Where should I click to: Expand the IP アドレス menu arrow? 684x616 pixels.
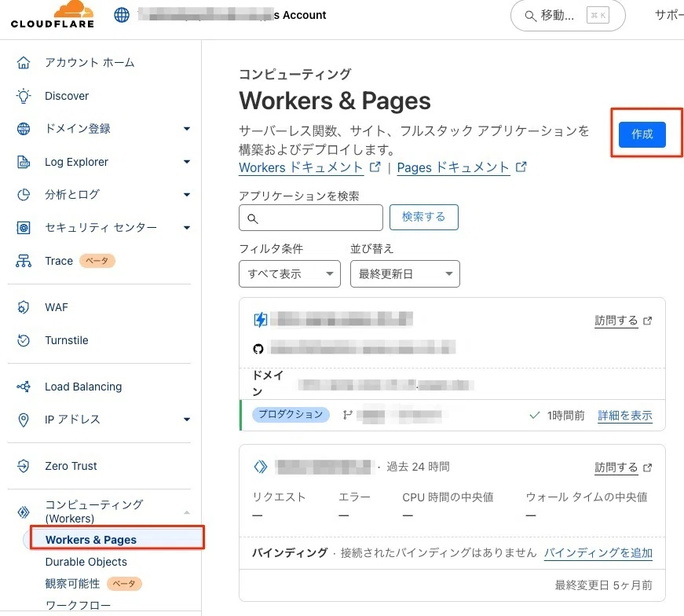[x=187, y=420]
